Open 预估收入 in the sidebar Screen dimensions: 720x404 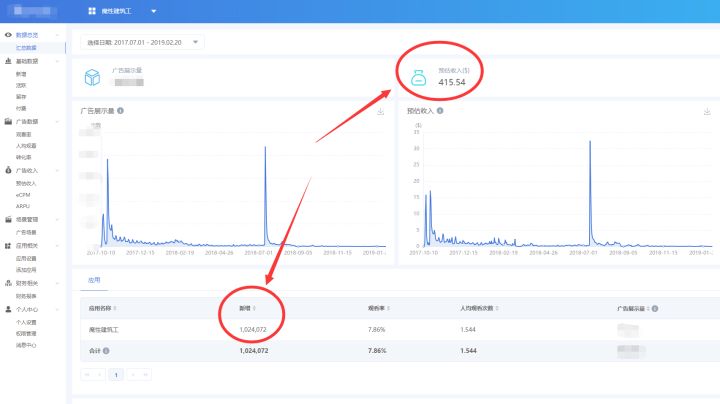(x=26, y=184)
